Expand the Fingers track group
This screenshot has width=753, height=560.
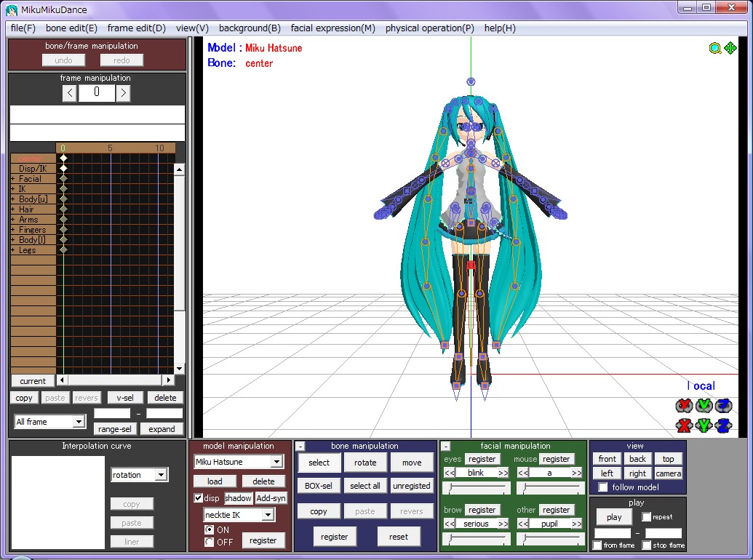13,230
